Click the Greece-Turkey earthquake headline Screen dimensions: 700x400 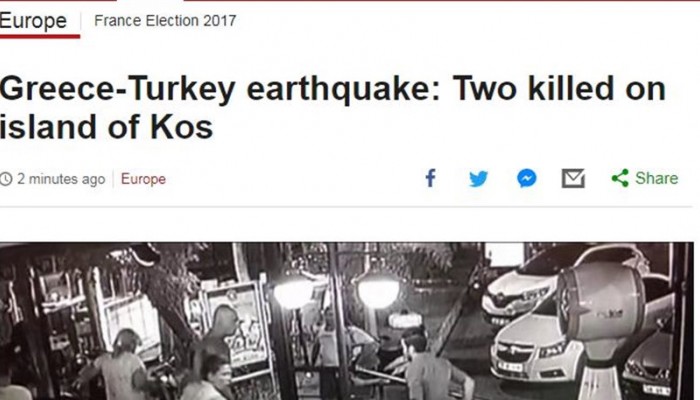(333, 108)
